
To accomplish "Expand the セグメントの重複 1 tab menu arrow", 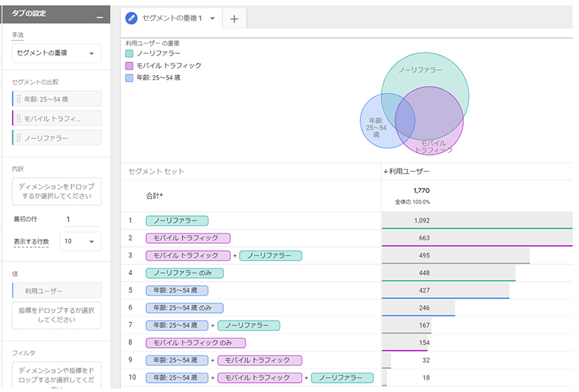I will tap(212, 19).
